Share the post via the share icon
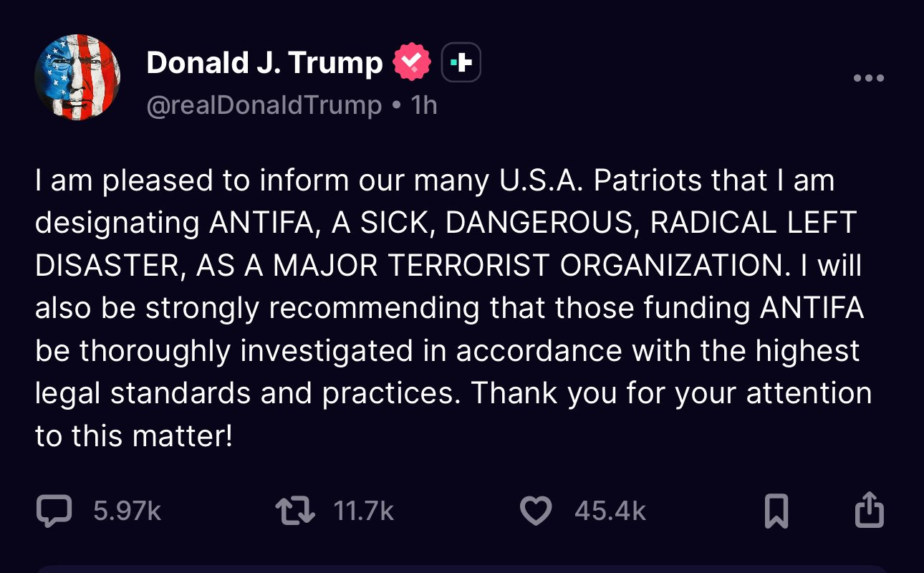924x573 pixels. (870, 510)
